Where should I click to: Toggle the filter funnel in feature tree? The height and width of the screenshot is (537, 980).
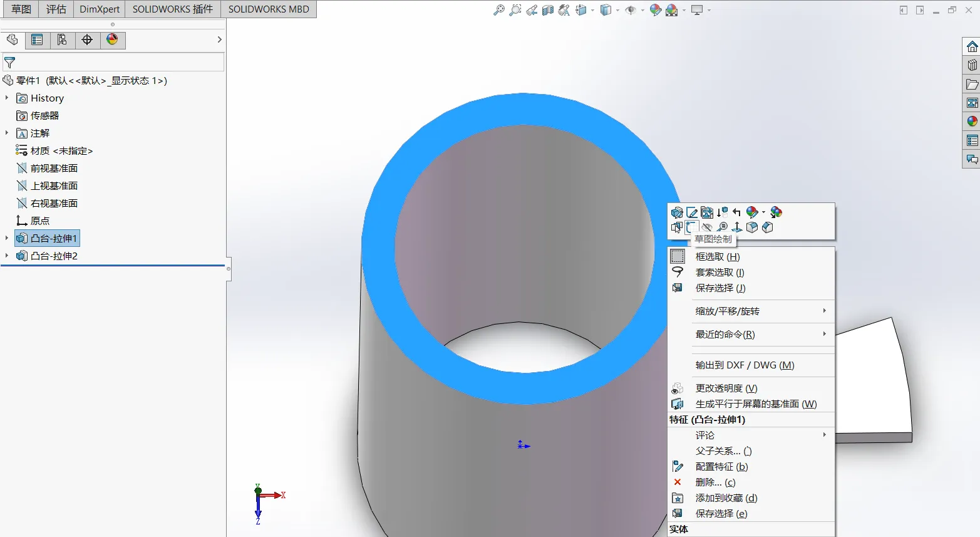click(9, 63)
